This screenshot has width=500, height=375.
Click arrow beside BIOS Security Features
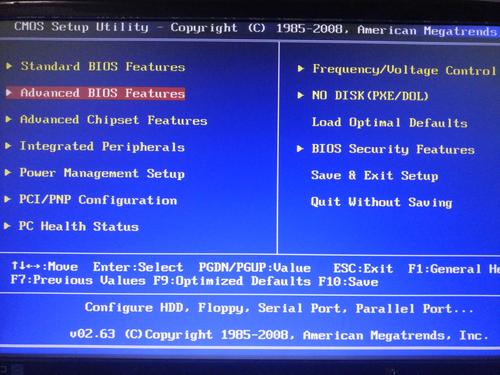point(300,148)
